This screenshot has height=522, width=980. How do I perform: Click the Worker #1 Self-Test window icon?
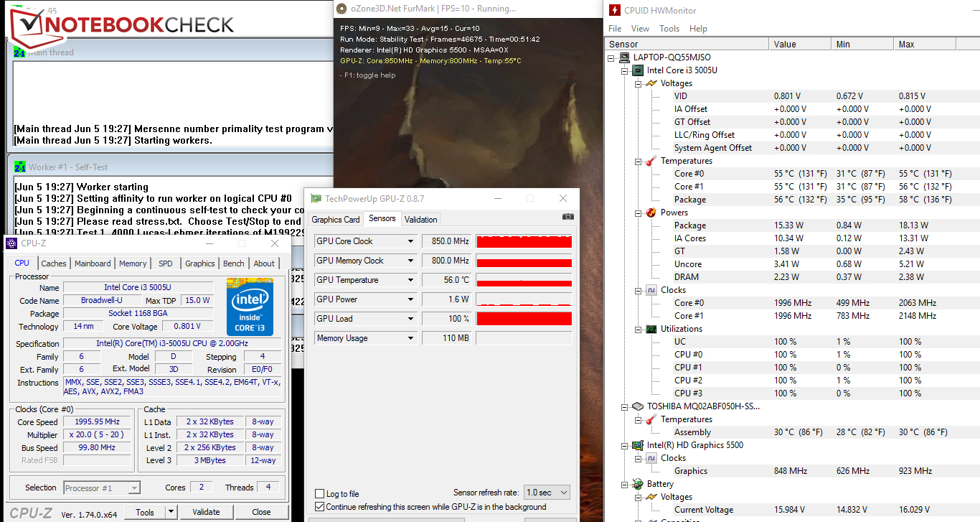(19, 167)
